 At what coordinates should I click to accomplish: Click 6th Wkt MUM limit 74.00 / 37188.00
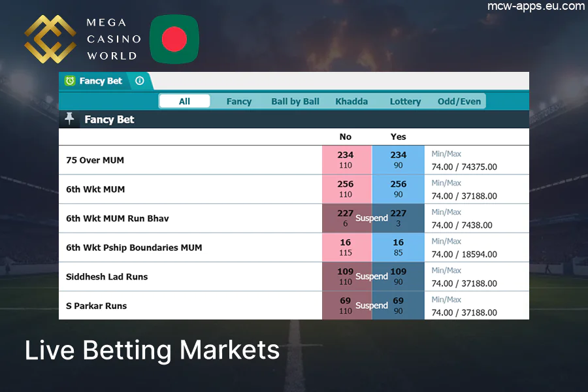(465, 196)
